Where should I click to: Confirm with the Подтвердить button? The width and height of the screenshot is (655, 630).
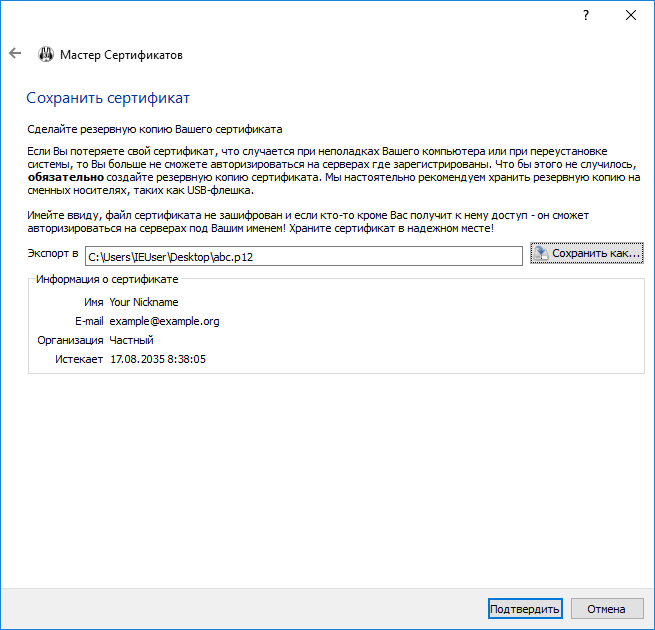click(525, 609)
